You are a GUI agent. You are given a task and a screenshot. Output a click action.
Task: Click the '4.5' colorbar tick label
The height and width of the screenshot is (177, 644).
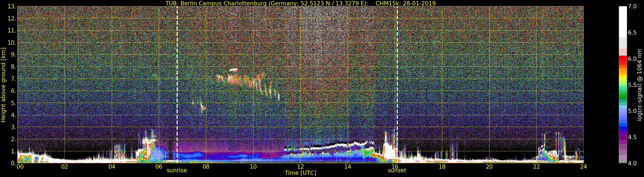(632, 137)
